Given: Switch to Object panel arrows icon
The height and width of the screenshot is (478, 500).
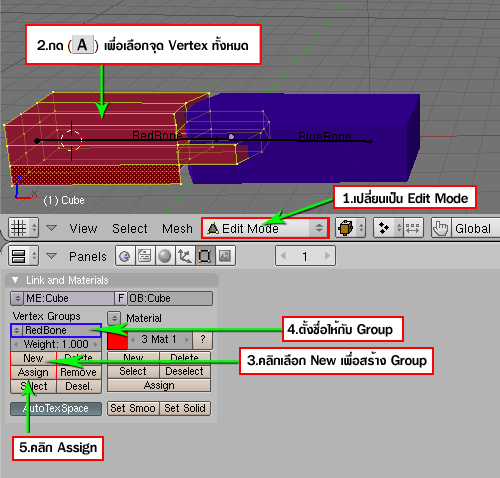Looking at the screenshot, I should [185, 256].
